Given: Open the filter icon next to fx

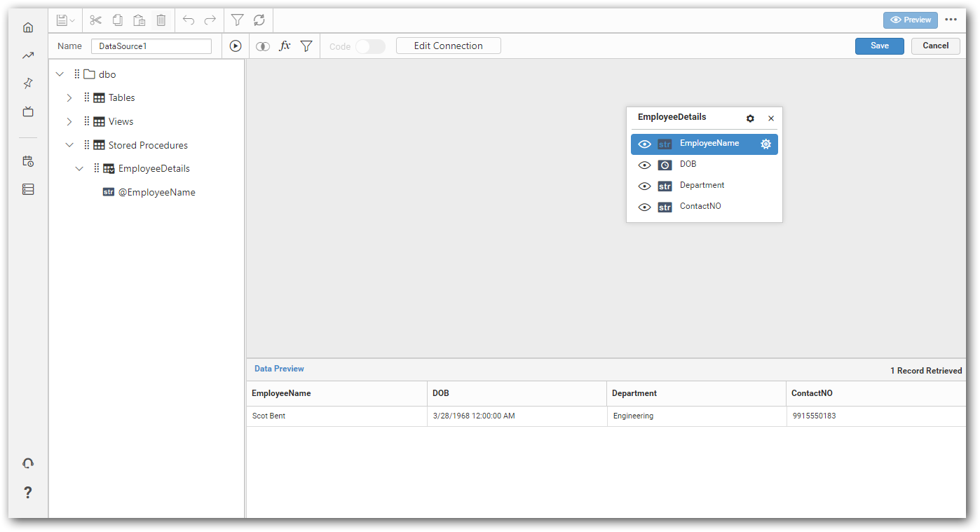Looking at the screenshot, I should 306,46.
